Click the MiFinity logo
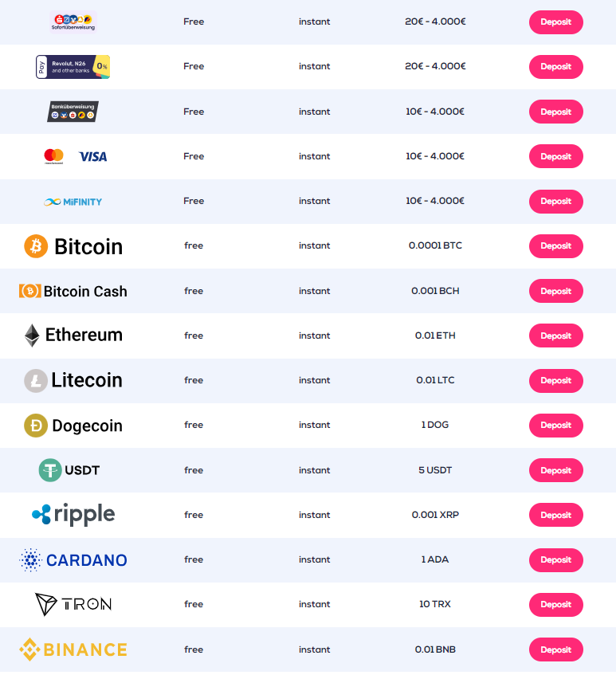Image resolution: width=616 pixels, height=675 pixels. (x=73, y=202)
